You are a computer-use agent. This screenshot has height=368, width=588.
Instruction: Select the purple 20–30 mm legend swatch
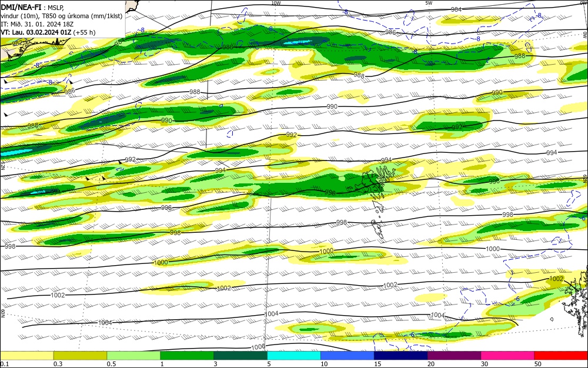454,356
